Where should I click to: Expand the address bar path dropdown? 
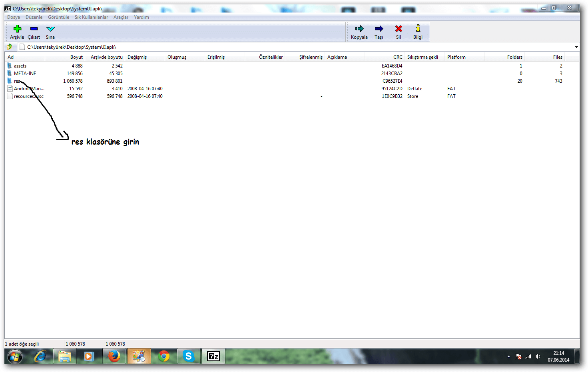tap(576, 47)
